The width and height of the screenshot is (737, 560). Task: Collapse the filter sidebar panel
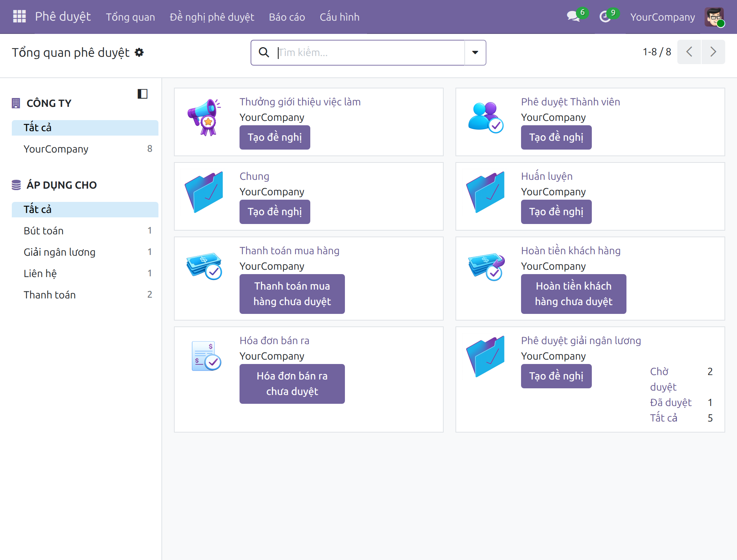pos(143,94)
